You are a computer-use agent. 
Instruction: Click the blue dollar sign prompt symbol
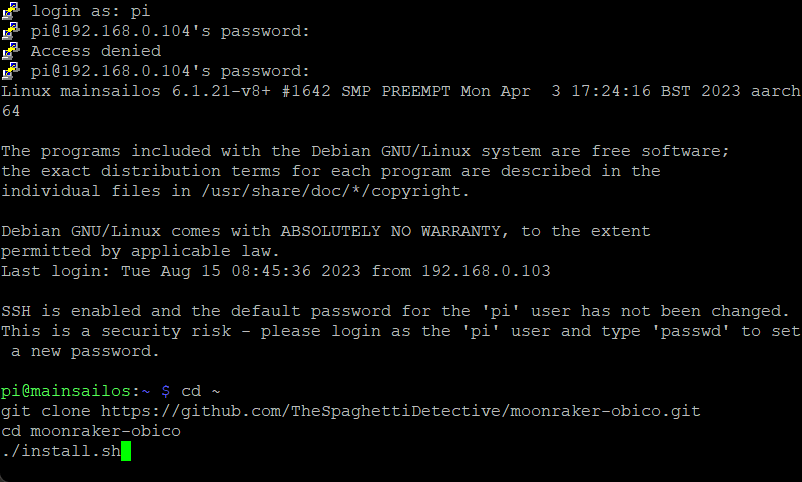click(166, 391)
